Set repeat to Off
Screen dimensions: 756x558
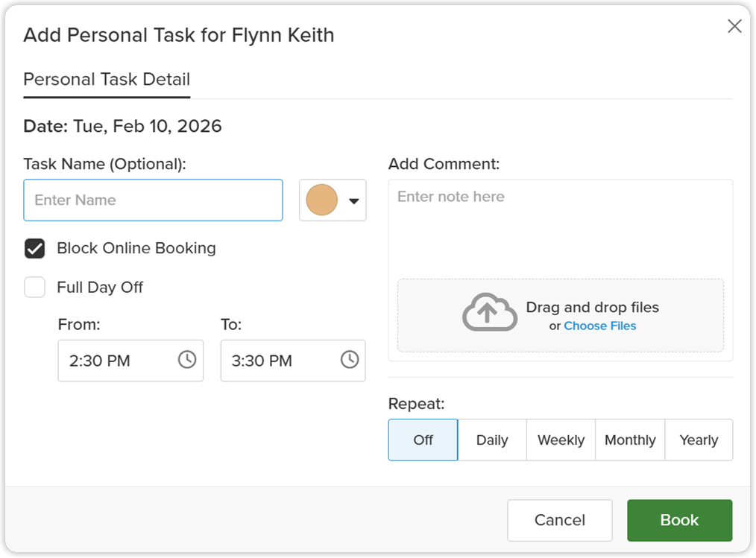coord(423,440)
